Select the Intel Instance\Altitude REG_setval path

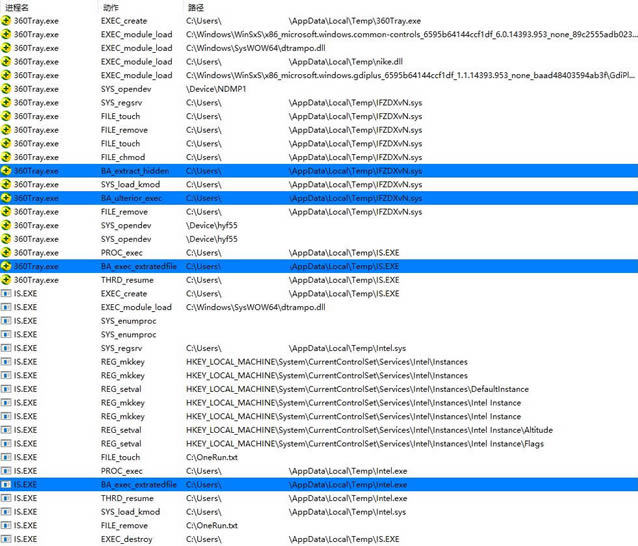[x=369, y=430]
